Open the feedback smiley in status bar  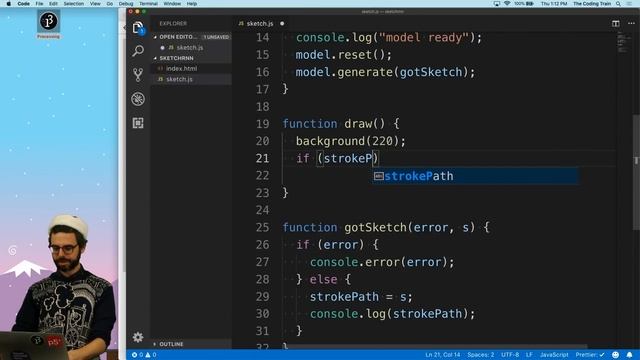616,355
